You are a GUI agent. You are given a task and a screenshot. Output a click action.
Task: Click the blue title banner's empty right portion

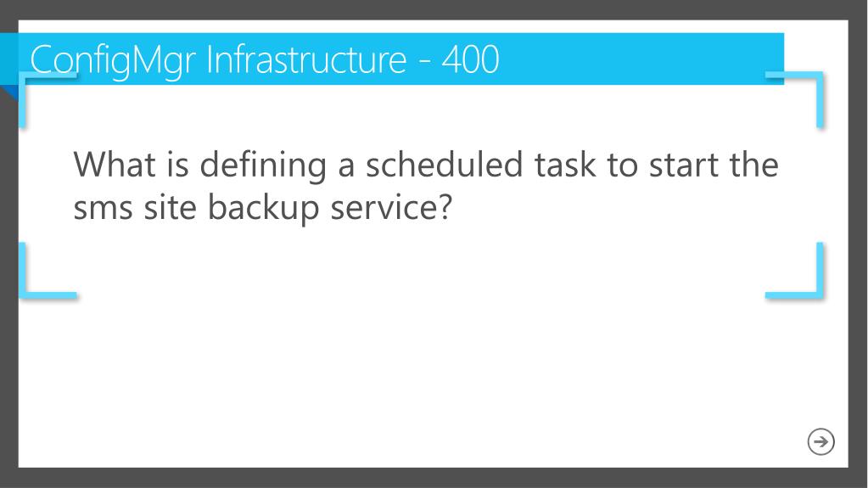[x=642, y=59]
